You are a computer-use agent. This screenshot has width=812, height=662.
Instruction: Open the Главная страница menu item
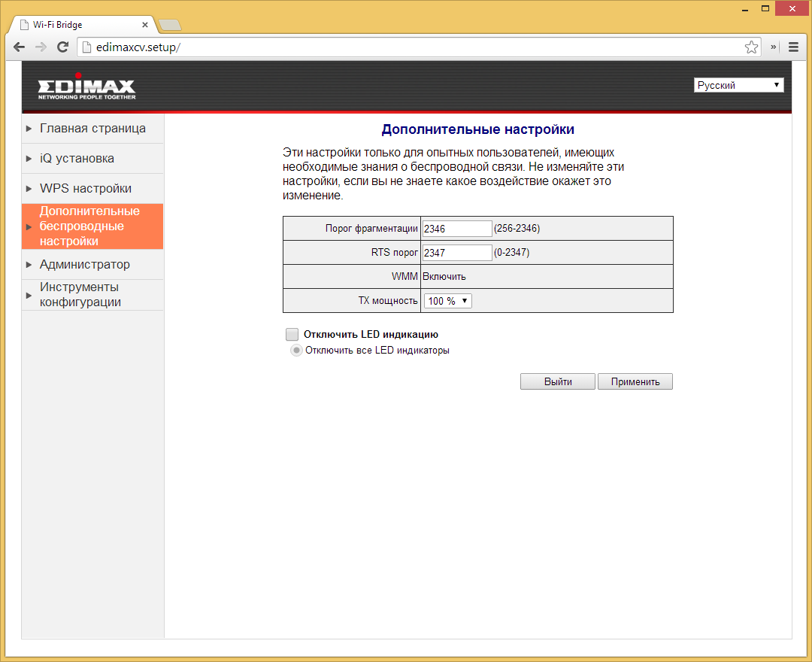click(x=92, y=129)
